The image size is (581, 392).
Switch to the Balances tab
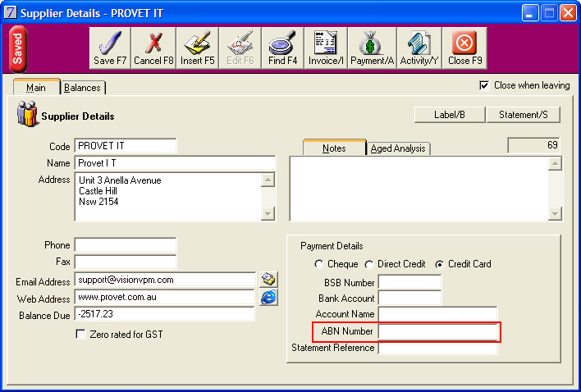[83, 88]
